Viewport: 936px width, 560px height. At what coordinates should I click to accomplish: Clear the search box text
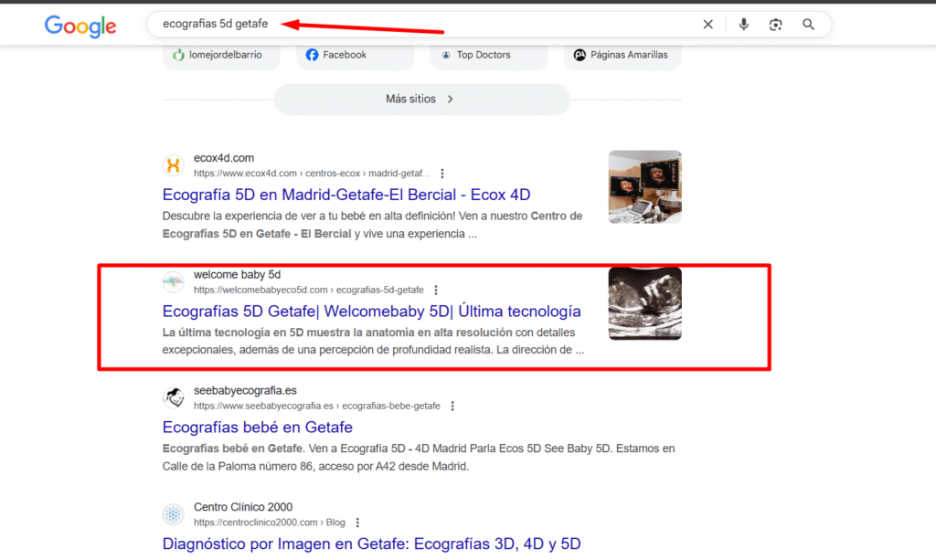pos(707,25)
